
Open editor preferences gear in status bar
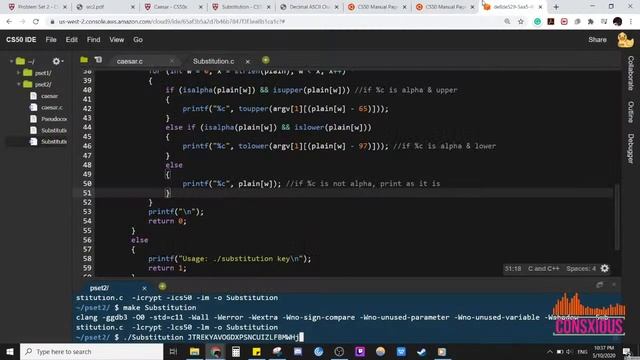(x=604, y=268)
